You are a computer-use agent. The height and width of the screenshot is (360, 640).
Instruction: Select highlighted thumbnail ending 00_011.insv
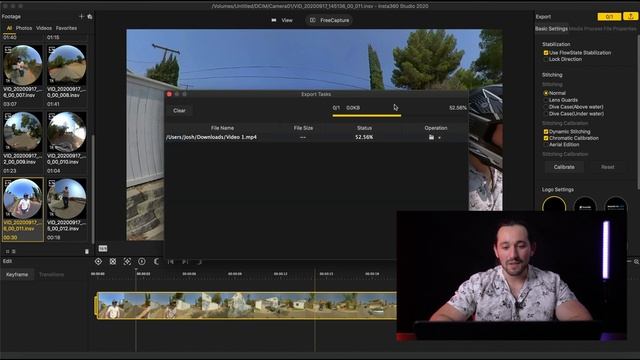(x=23, y=199)
